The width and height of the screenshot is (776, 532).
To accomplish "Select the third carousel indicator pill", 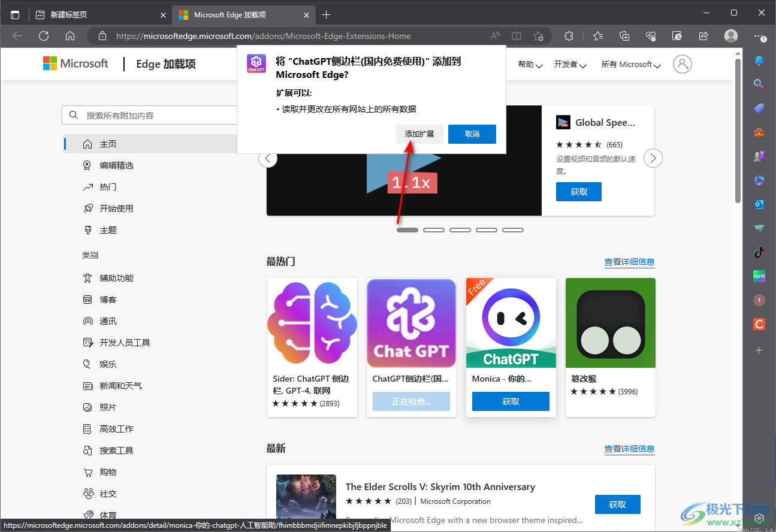I will point(460,230).
